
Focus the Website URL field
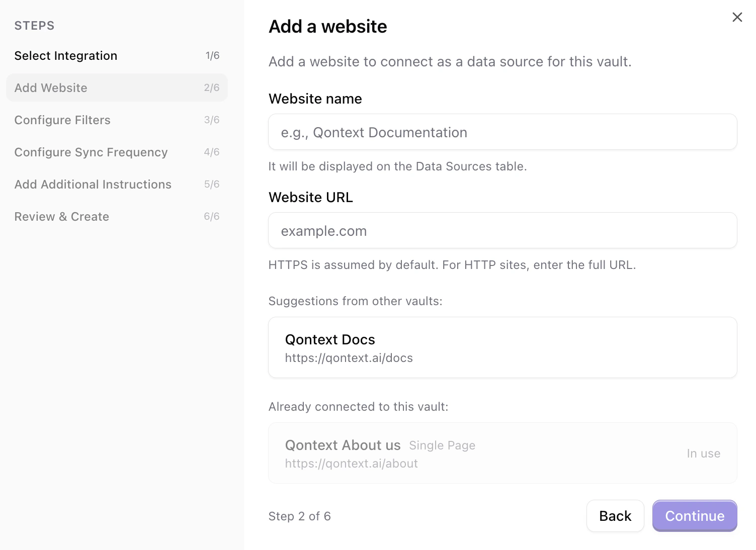point(502,230)
